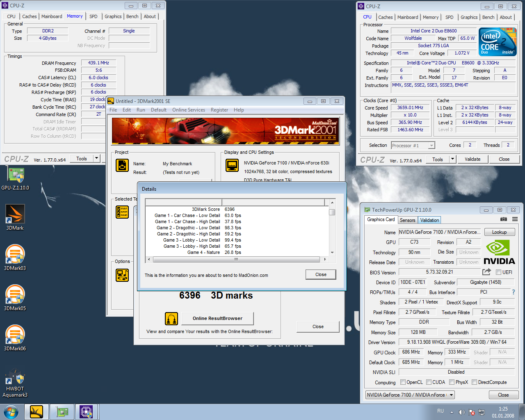Switch to 3DMark2001 taskbar button

click(37, 412)
